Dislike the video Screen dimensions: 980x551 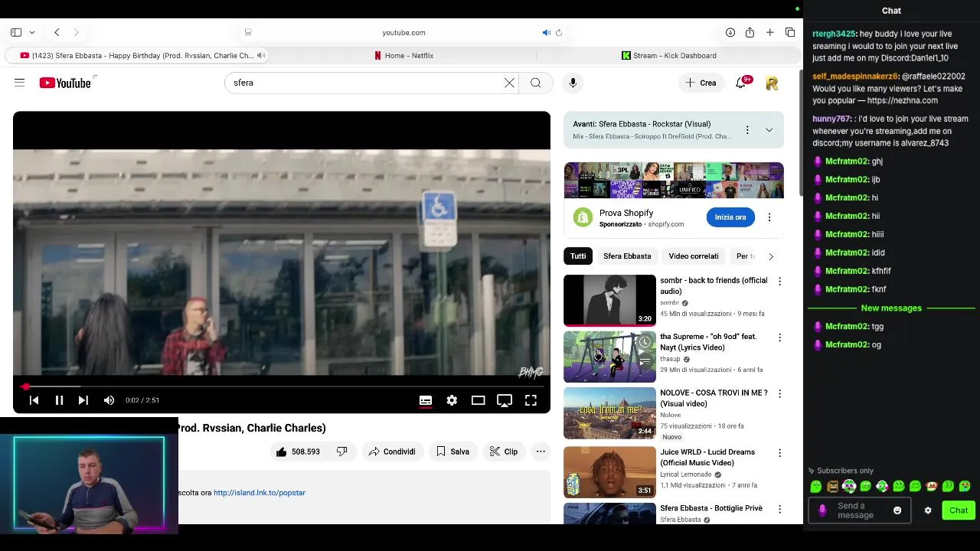click(x=342, y=452)
